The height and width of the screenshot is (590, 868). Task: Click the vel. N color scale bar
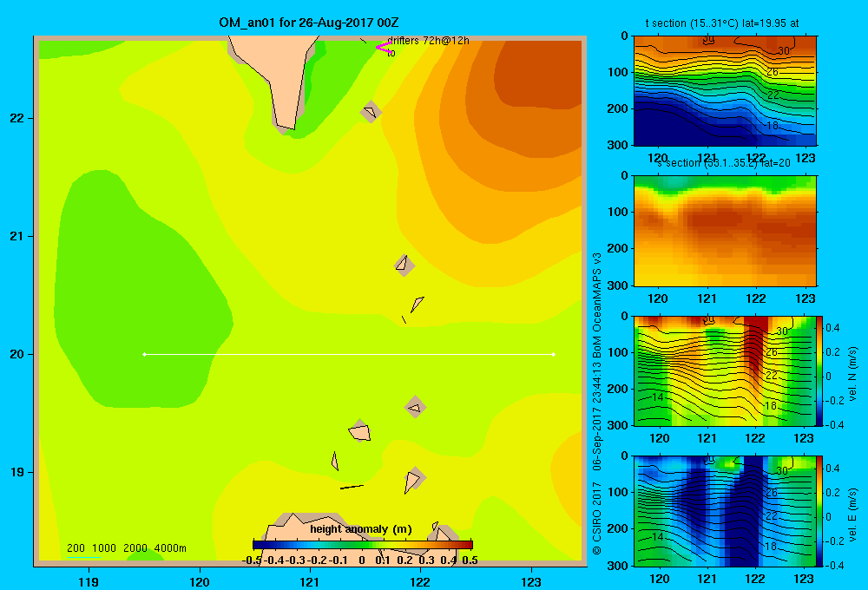tap(820, 370)
